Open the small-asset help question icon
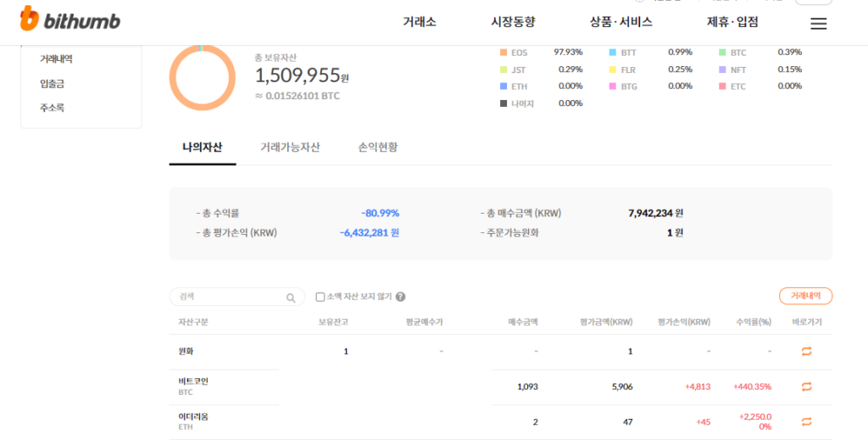Screen dimensions: 868x440 click(x=401, y=297)
